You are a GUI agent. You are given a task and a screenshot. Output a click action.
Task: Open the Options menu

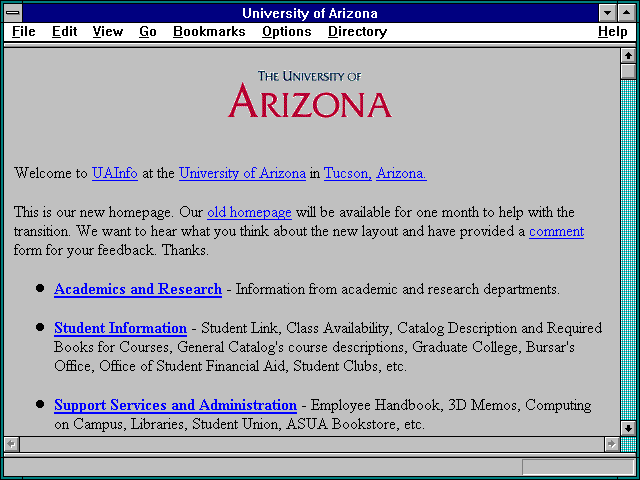pyautogui.click(x=287, y=31)
